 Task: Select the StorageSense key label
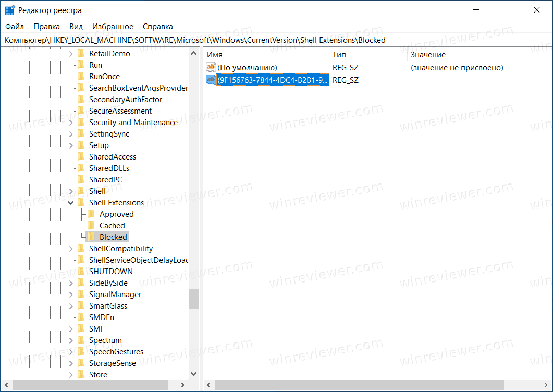(113, 363)
